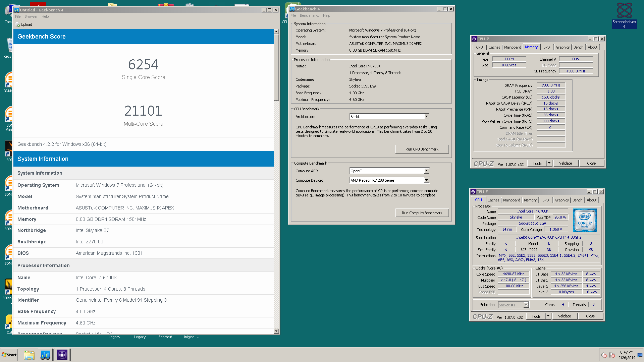Switch to SPD tab in upper CPU-Z
The height and width of the screenshot is (362, 644).
click(x=547, y=47)
